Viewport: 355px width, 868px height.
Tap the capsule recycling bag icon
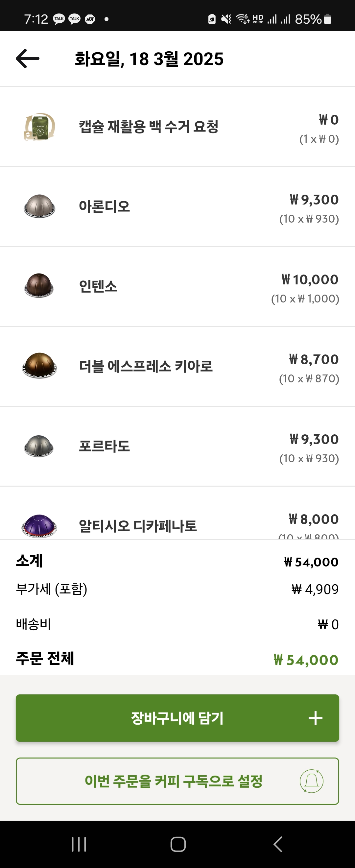[40, 127]
